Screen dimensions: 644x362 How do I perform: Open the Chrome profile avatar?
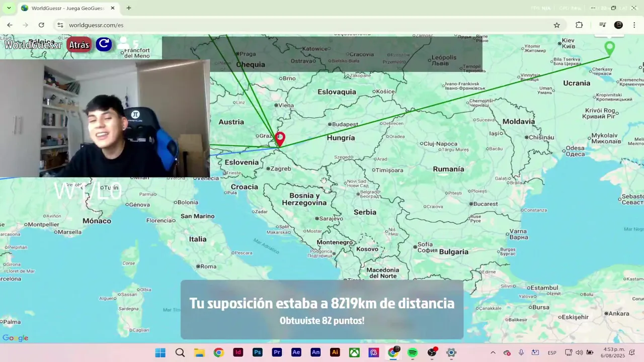618,25
